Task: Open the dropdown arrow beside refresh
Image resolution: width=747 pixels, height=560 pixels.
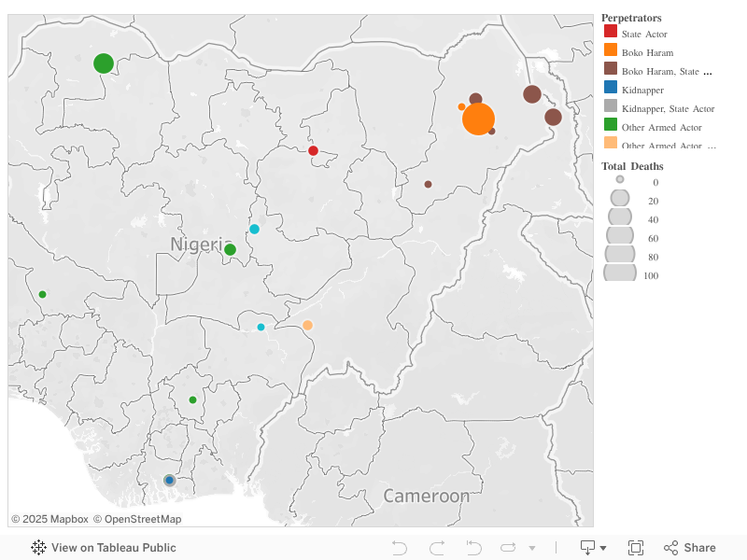Action: [x=532, y=548]
